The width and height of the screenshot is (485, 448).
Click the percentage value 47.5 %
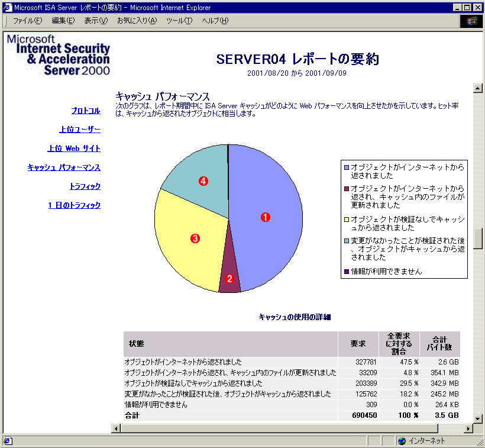tap(409, 362)
